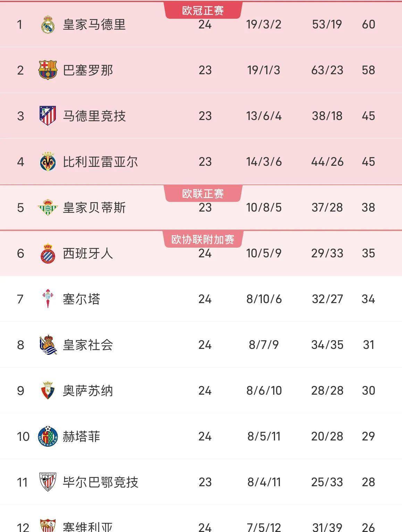Screen dimensions: 402x532
Task: Click the Real Betis green crest
Action: click(48, 207)
